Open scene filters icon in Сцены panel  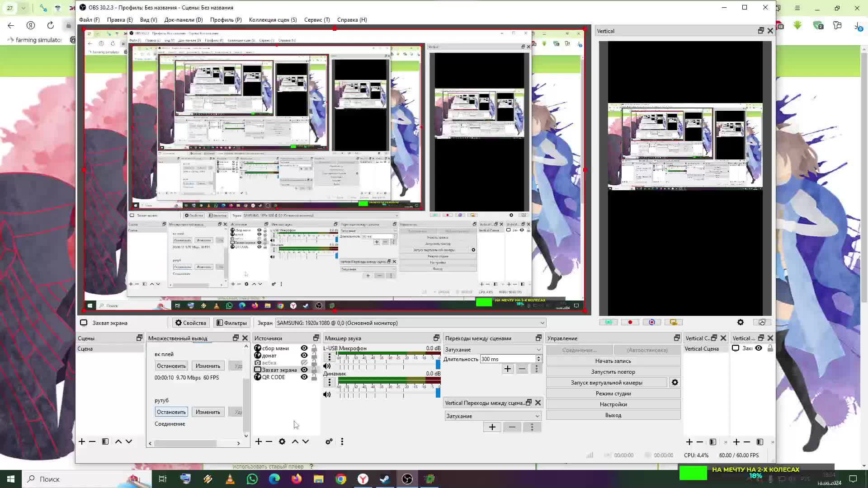point(105,441)
